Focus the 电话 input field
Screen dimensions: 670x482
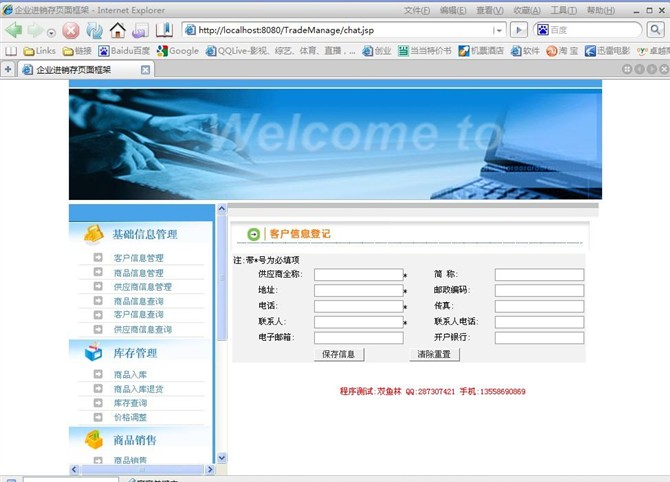click(x=359, y=306)
